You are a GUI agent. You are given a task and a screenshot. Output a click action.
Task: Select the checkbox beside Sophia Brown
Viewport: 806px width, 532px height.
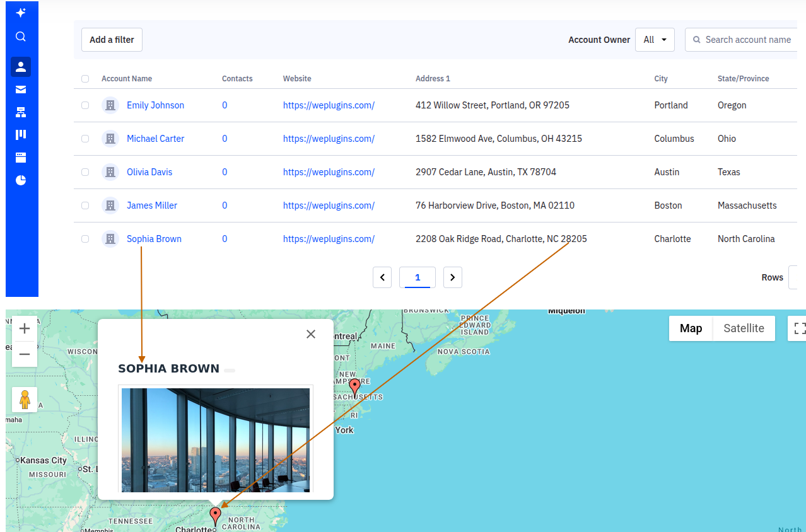click(85, 238)
